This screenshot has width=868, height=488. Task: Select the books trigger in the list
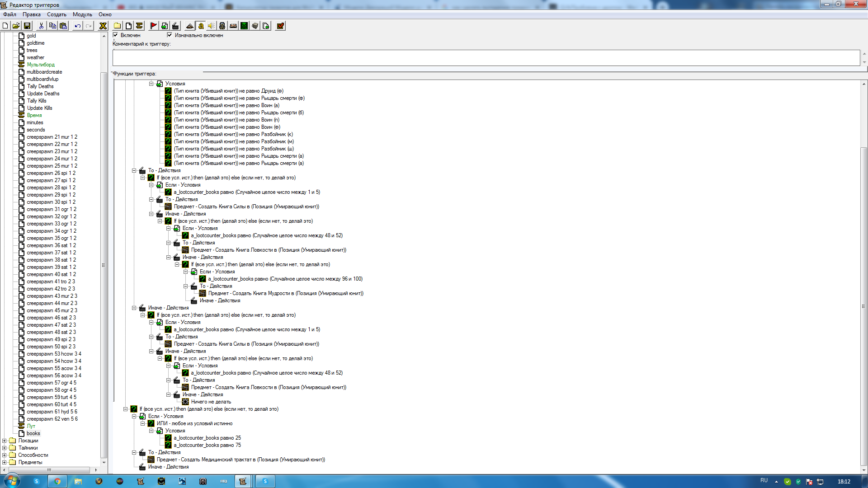(x=33, y=433)
